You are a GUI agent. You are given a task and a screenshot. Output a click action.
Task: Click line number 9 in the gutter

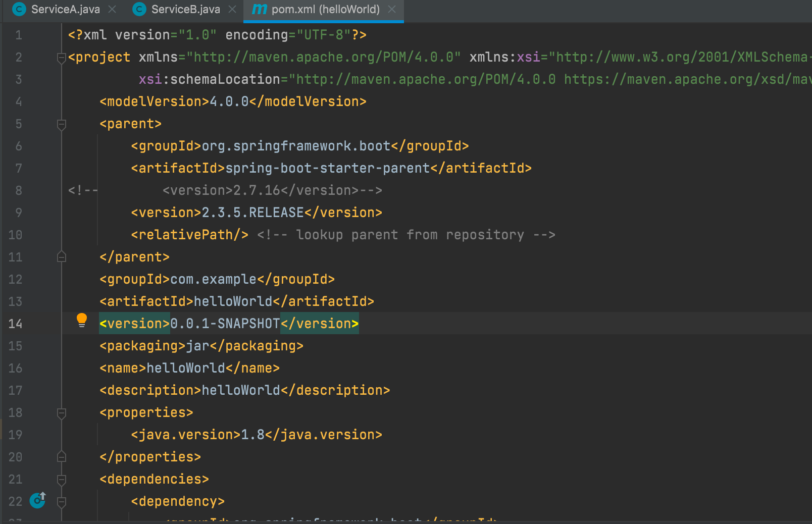click(x=19, y=213)
